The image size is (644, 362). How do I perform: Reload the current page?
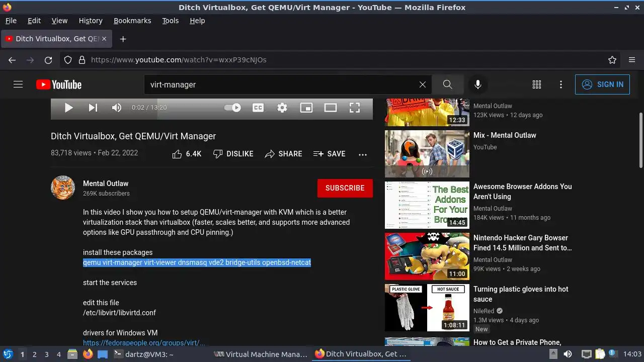[48, 60]
